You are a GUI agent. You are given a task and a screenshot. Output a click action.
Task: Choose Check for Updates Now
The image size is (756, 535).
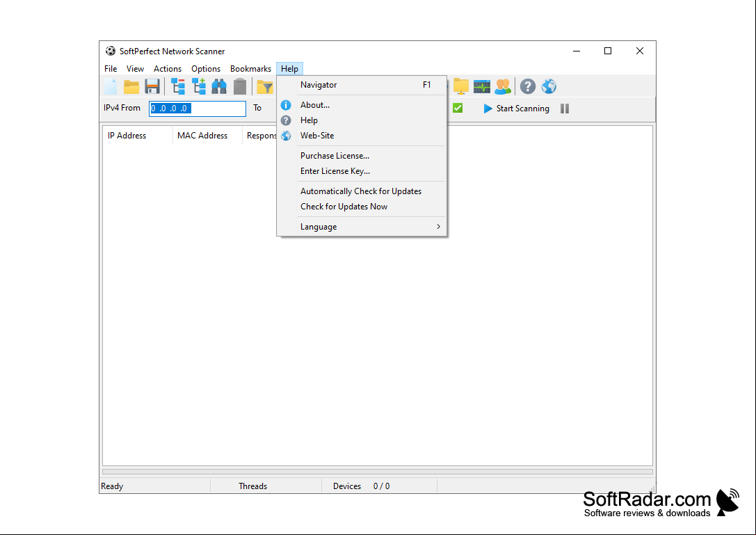(362, 207)
